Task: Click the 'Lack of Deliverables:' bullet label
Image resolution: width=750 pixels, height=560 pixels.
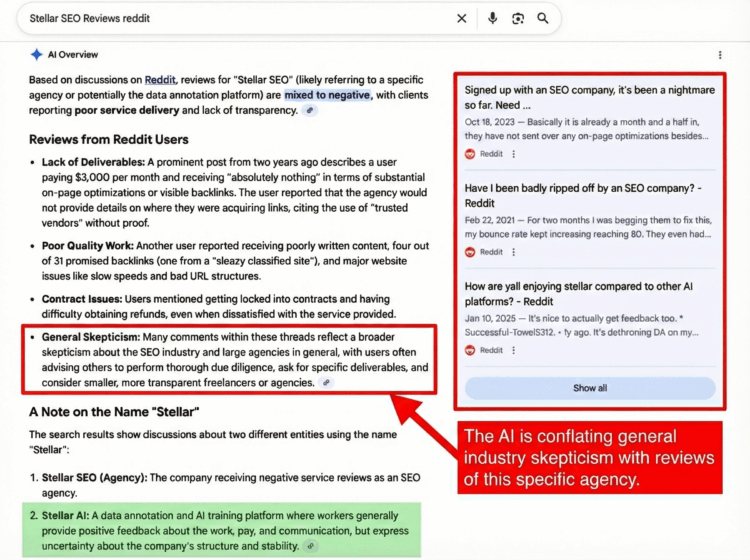Action: pyautogui.click(x=93, y=162)
